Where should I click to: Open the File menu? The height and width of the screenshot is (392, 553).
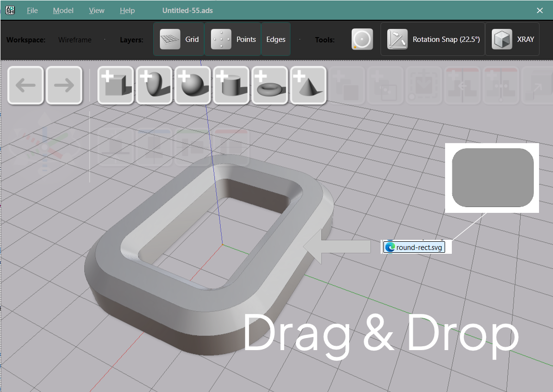(x=32, y=10)
